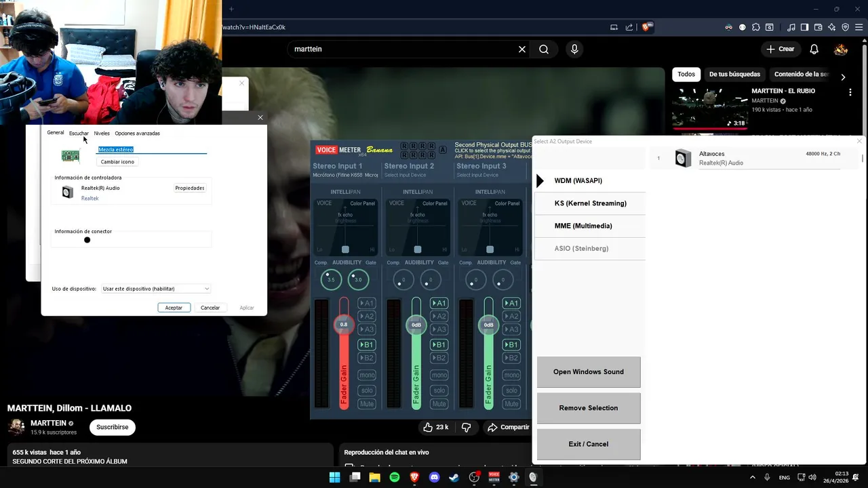Select the General tab
Image resolution: width=868 pixels, height=488 pixels.
[x=56, y=133]
